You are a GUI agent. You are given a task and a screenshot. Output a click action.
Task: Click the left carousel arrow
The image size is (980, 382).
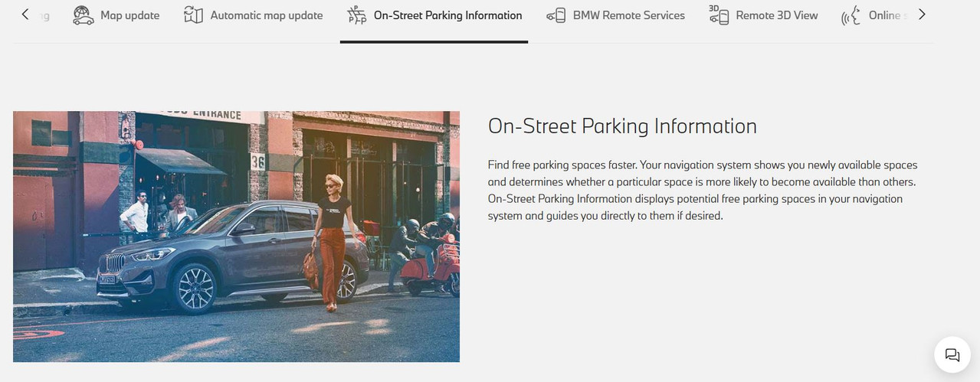click(x=25, y=14)
